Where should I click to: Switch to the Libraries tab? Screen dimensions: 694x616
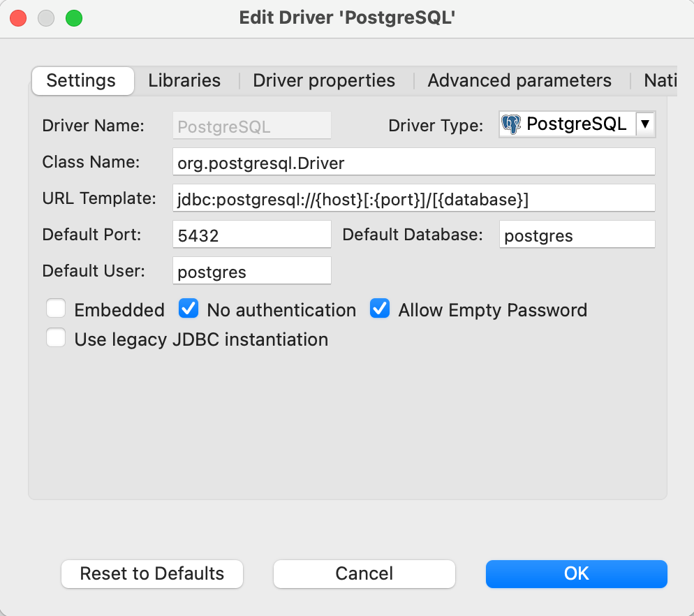point(184,80)
